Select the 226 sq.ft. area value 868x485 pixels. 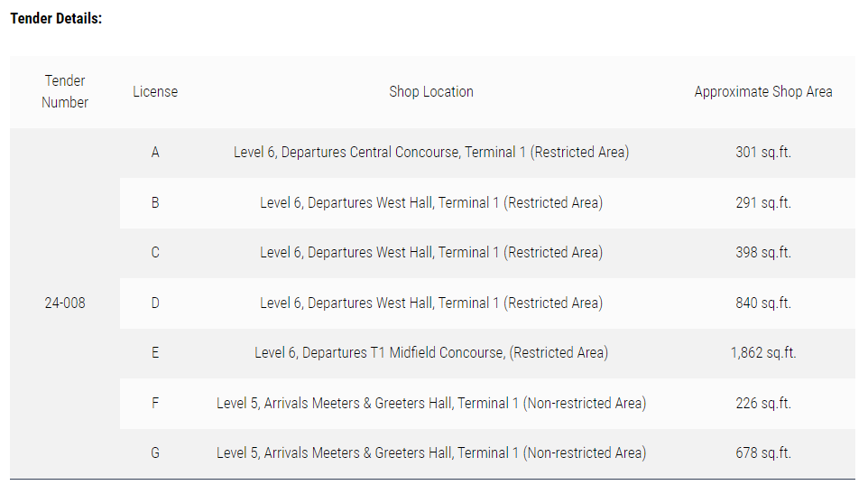point(763,404)
